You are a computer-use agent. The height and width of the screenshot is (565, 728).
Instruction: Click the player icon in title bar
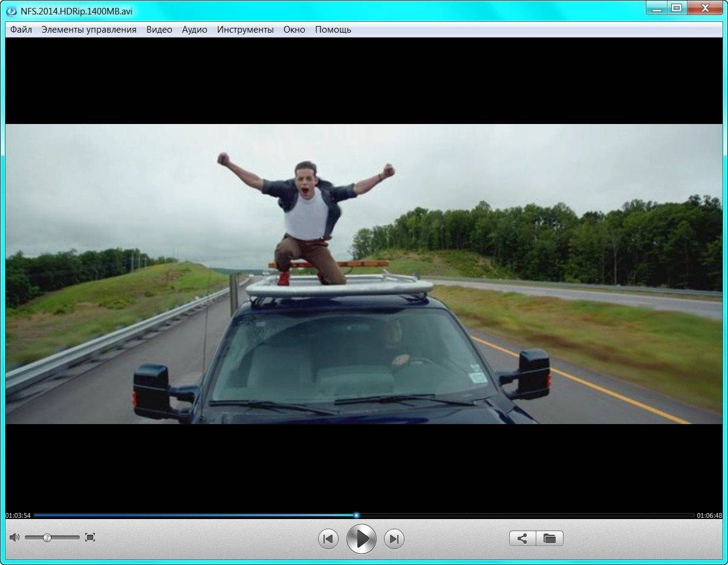pyautogui.click(x=11, y=10)
